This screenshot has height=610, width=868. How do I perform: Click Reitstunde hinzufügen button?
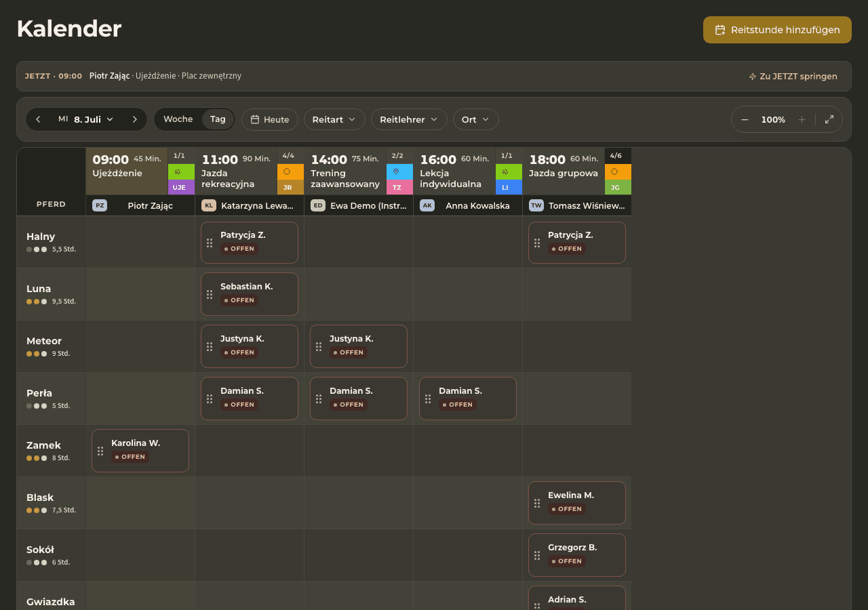777,30
